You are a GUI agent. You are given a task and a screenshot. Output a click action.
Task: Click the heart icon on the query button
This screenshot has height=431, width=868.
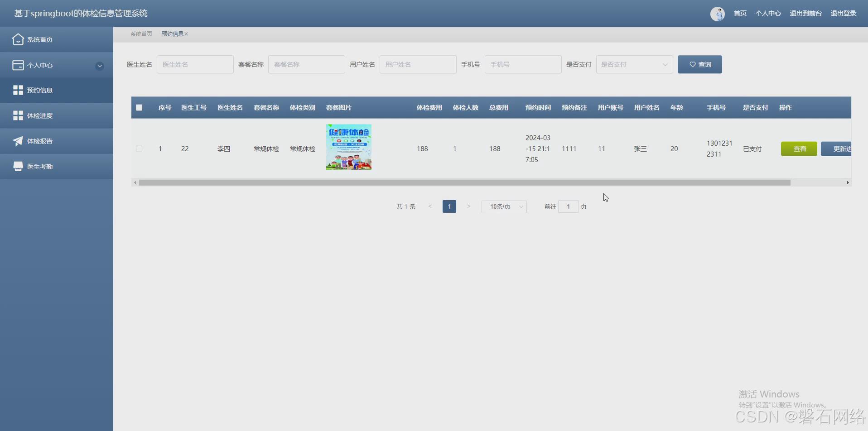coord(693,64)
